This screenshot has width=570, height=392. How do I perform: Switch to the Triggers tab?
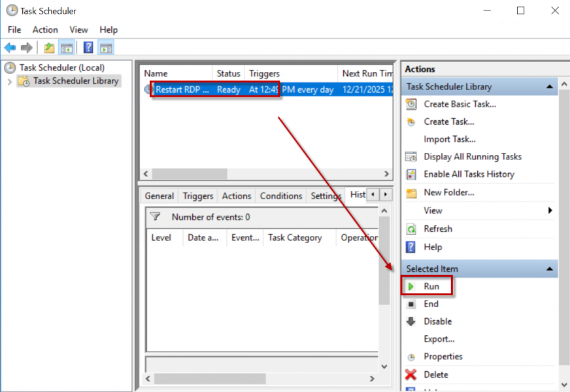tap(198, 196)
